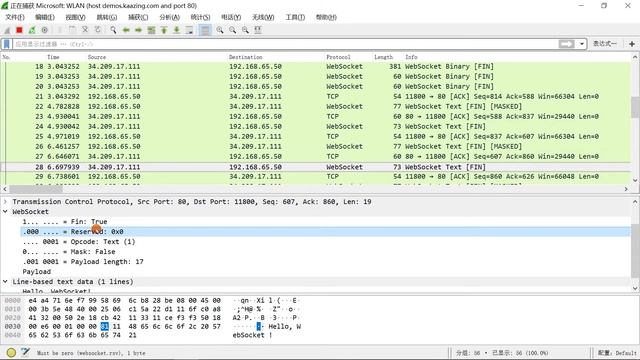Go back in packet history arrow
The image size is (640, 360).
pos(126,30)
